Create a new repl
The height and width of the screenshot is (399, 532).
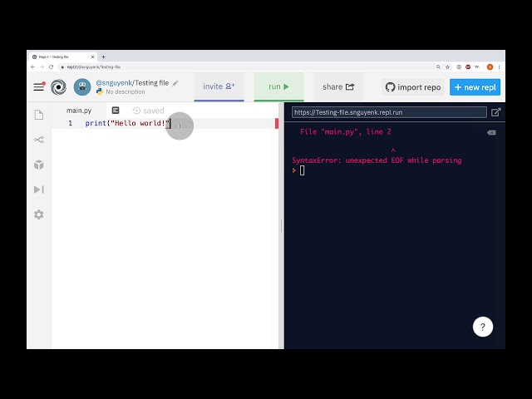pos(475,87)
